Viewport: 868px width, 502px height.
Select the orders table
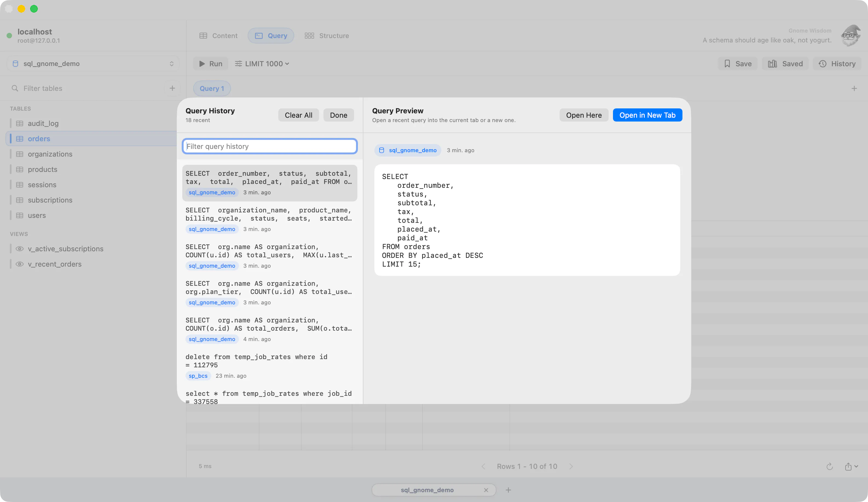click(91, 139)
